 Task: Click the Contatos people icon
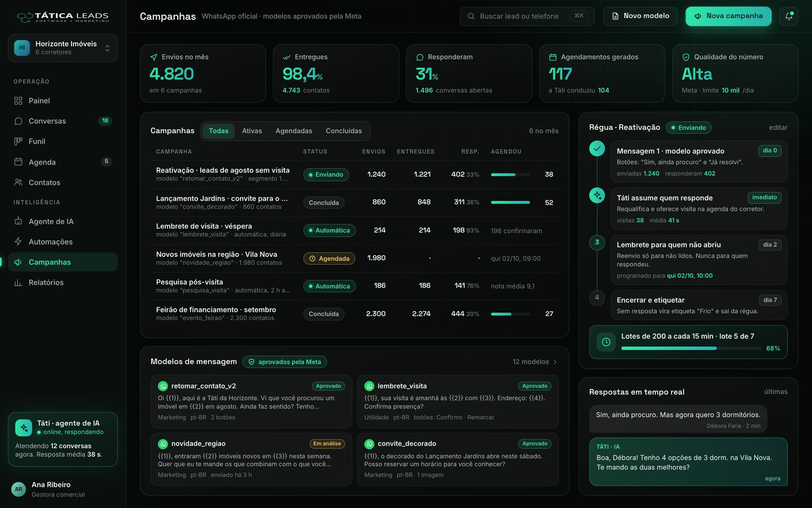18,182
